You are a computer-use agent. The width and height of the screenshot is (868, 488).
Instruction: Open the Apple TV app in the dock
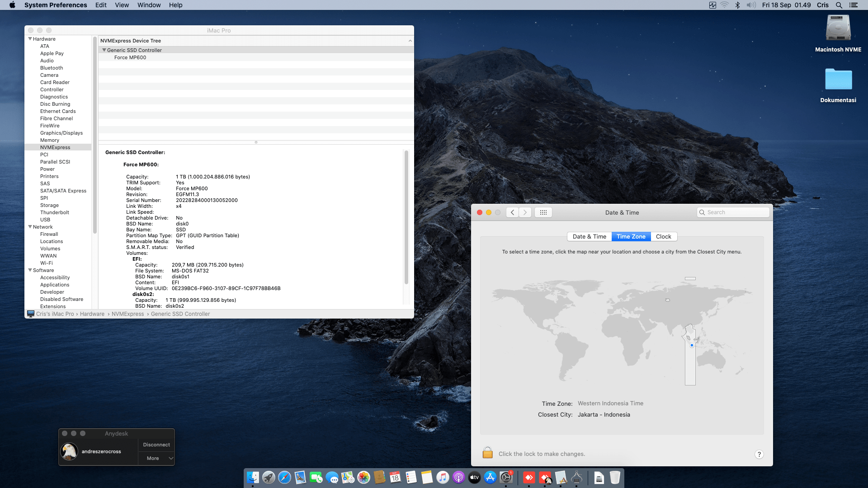click(x=474, y=477)
